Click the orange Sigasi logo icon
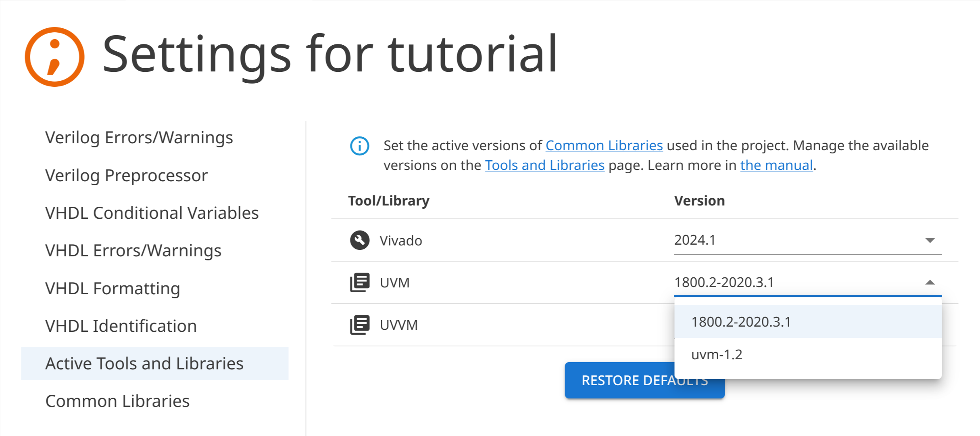The height and width of the screenshot is (436, 980). click(54, 57)
